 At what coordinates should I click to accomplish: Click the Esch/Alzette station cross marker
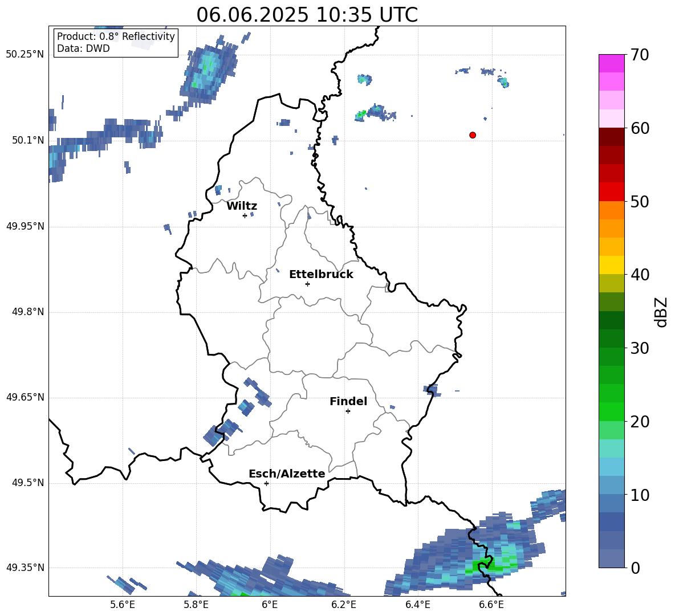click(x=266, y=483)
